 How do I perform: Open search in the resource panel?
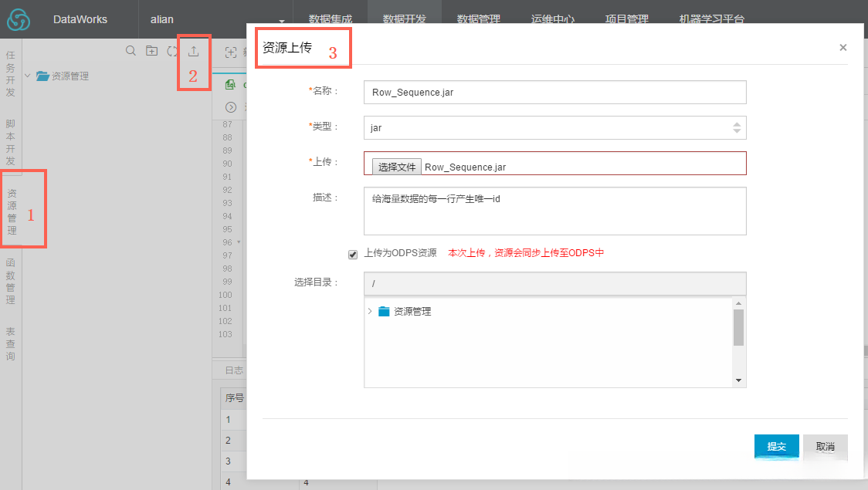[131, 51]
